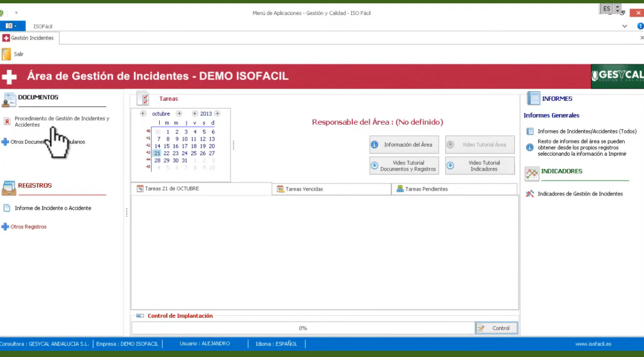
Task: Open the Otros Registros link
Action: tap(29, 227)
